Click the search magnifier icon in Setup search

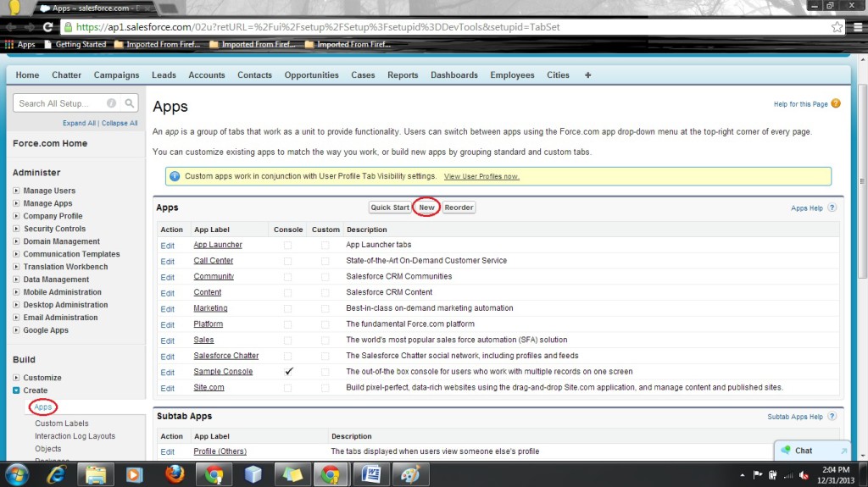point(129,103)
